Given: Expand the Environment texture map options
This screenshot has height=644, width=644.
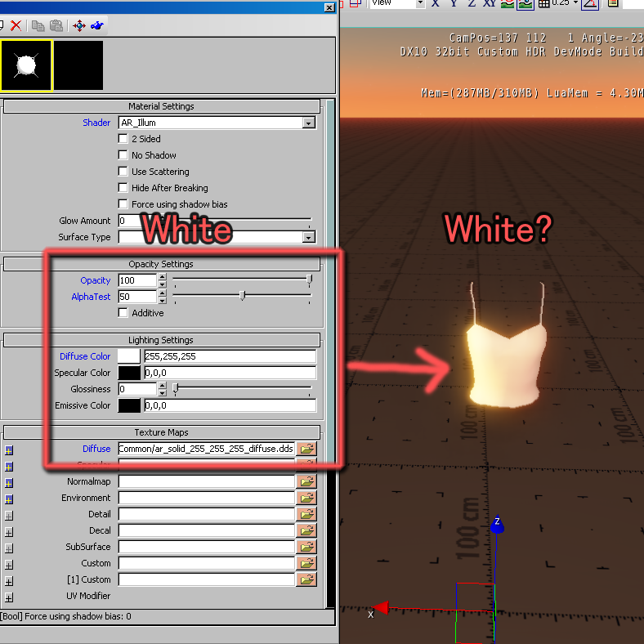Looking at the screenshot, I should coord(9,499).
